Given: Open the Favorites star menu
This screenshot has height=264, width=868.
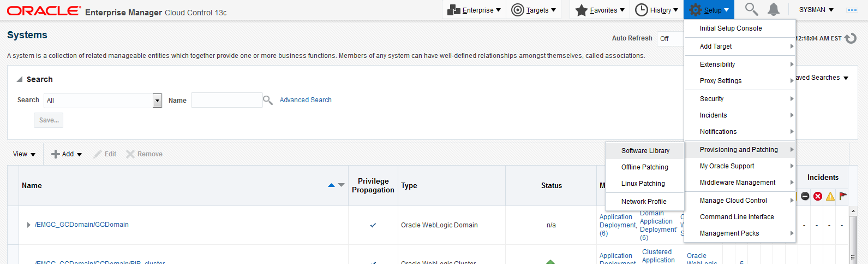Looking at the screenshot, I should [600, 10].
